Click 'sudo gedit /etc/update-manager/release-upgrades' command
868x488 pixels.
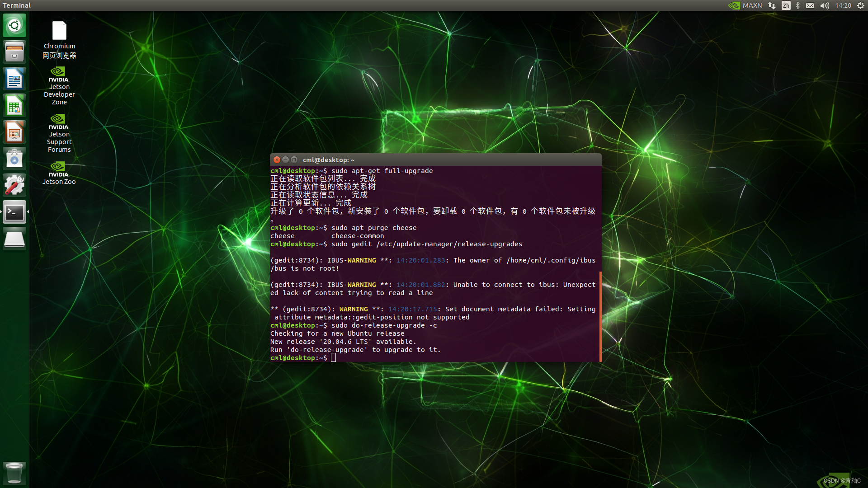tap(427, 244)
